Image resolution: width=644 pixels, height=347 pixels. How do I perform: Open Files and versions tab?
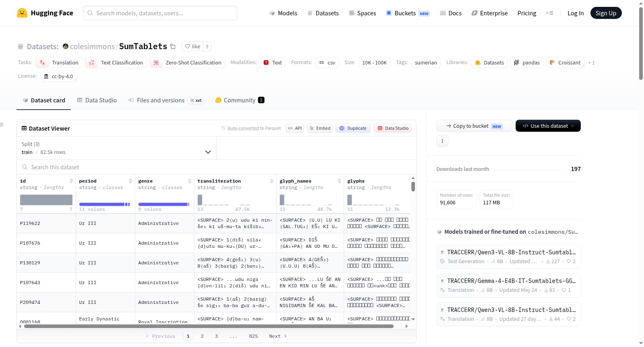tap(166, 100)
